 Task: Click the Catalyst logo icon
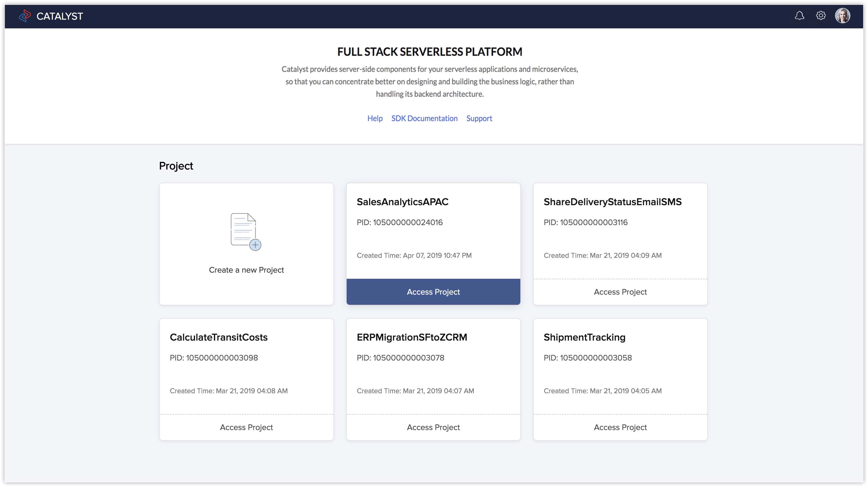(x=25, y=16)
